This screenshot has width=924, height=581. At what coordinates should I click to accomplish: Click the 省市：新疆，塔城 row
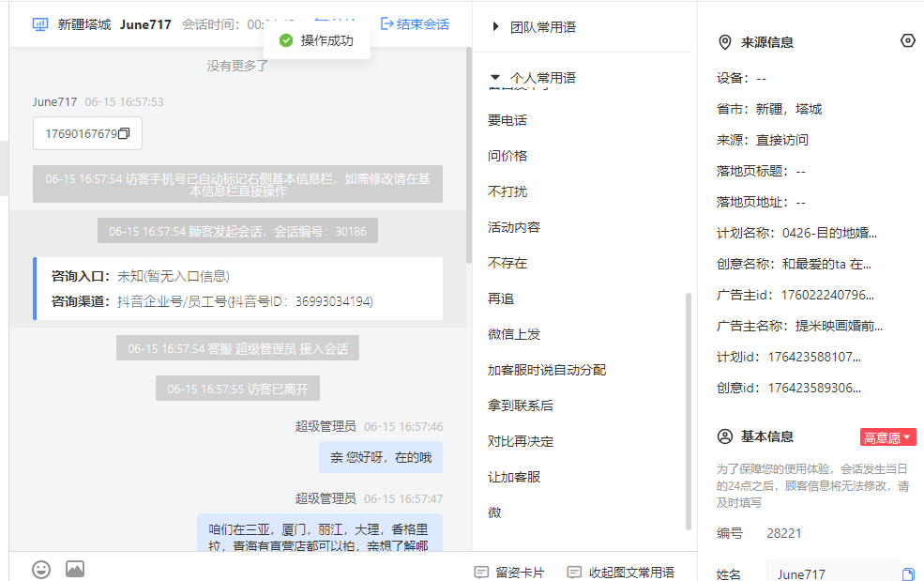pos(769,109)
